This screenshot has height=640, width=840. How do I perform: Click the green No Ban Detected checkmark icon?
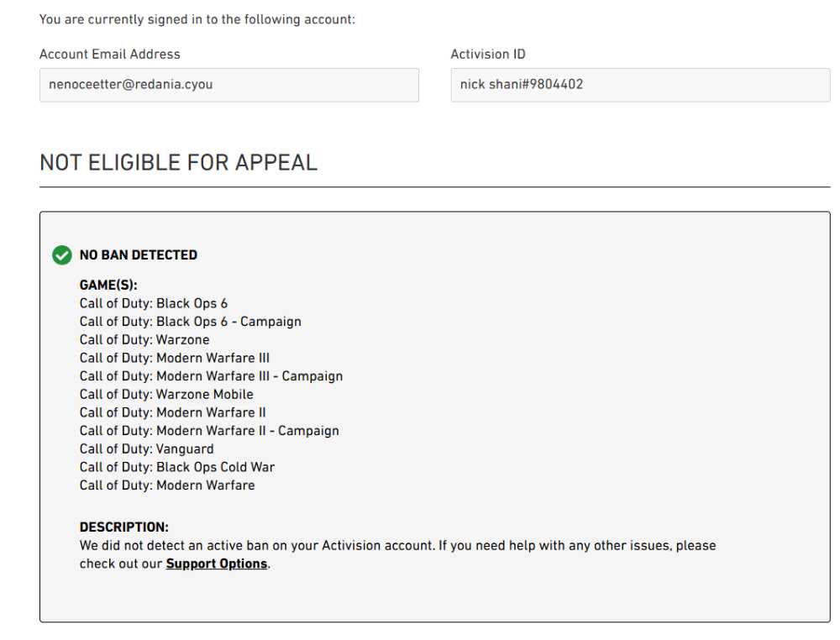61,255
